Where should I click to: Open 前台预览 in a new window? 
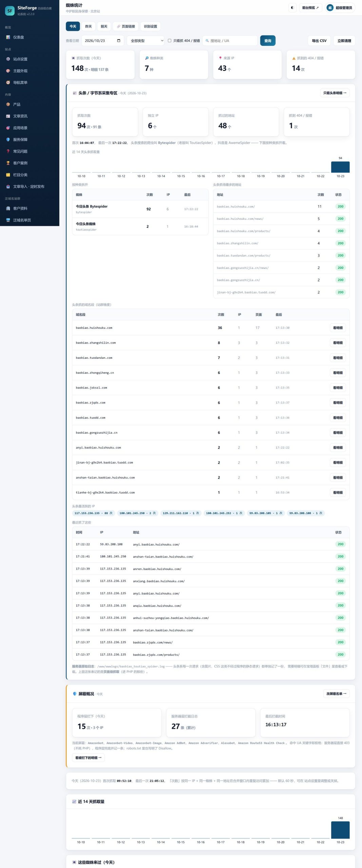310,8
